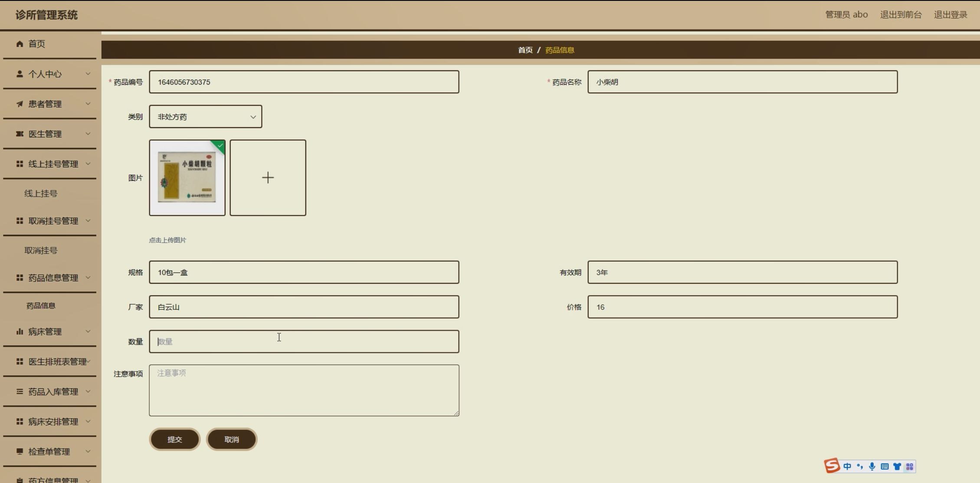
Task: Expand the 线上挂号管理 menu chevron
Action: (88, 164)
